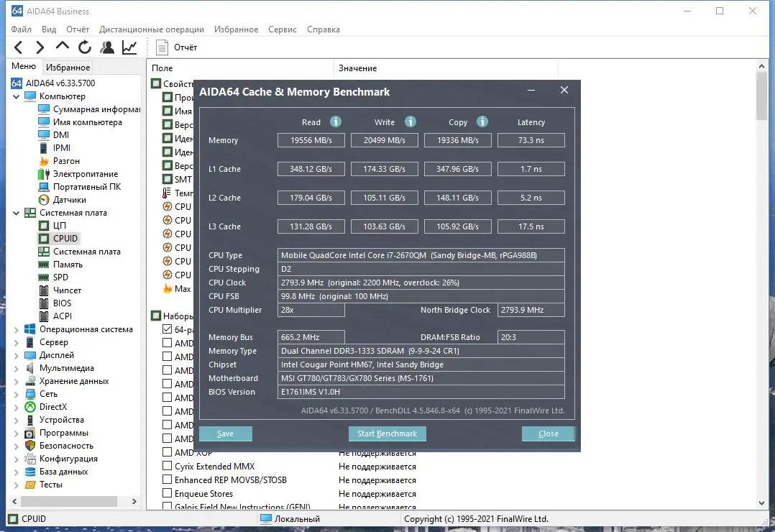
Task: Collapse the Системная плата tree branch
Action: tap(16, 212)
